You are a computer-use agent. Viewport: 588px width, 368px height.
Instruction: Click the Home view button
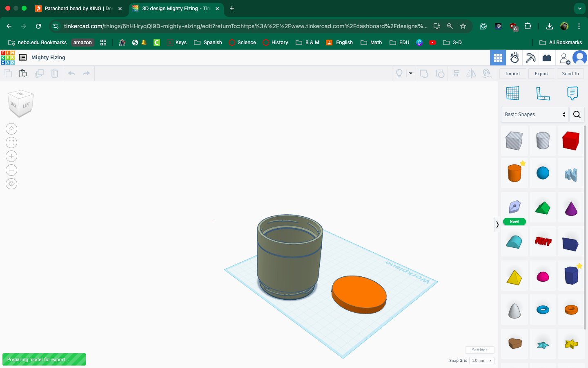point(11,129)
